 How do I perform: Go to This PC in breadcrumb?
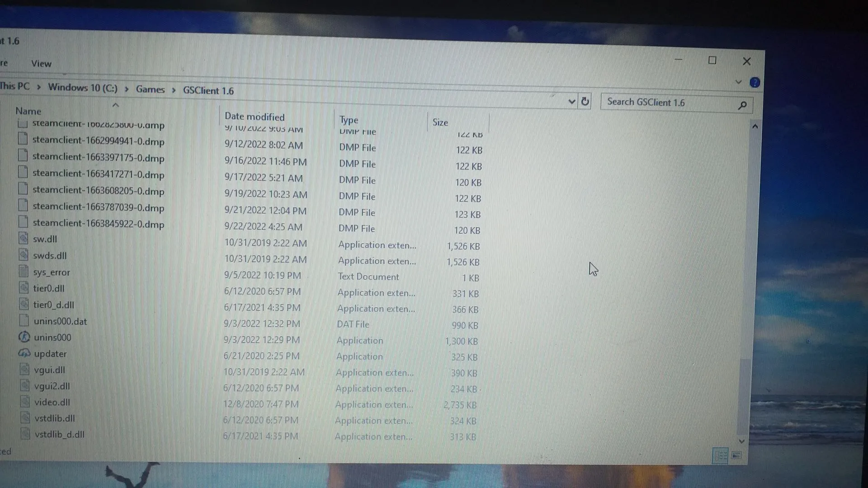(14, 86)
